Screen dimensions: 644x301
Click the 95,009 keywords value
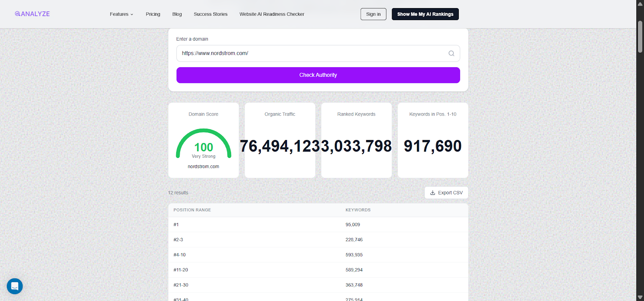353,225
